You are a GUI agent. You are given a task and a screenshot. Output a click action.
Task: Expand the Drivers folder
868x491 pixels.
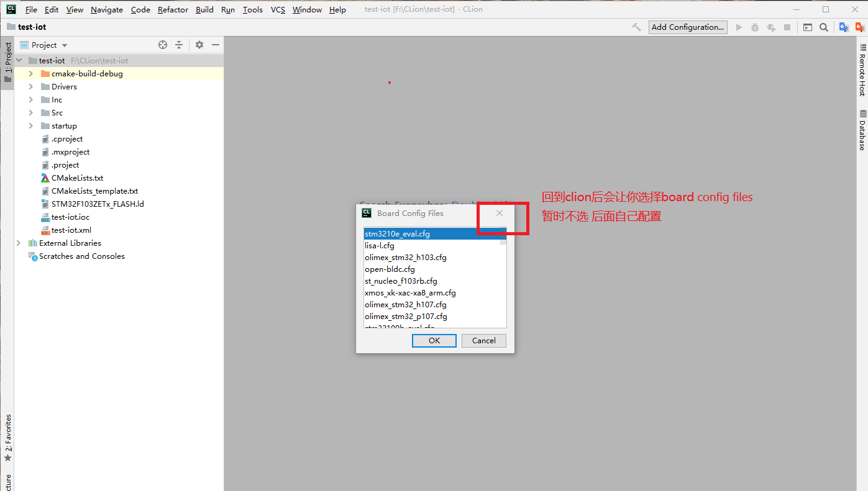(30, 86)
